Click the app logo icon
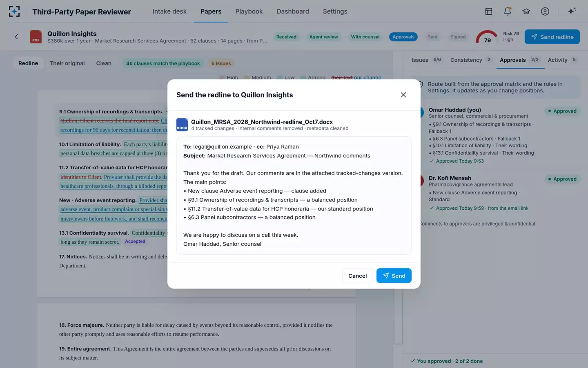The height and width of the screenshot is (368, 588). click(14, 11)
